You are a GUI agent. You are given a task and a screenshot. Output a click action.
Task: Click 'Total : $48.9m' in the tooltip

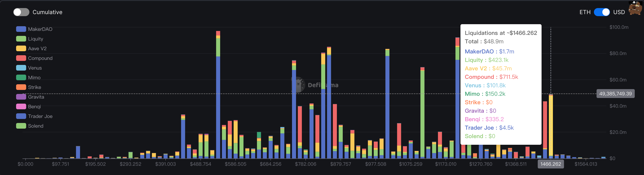coord(484,41)
